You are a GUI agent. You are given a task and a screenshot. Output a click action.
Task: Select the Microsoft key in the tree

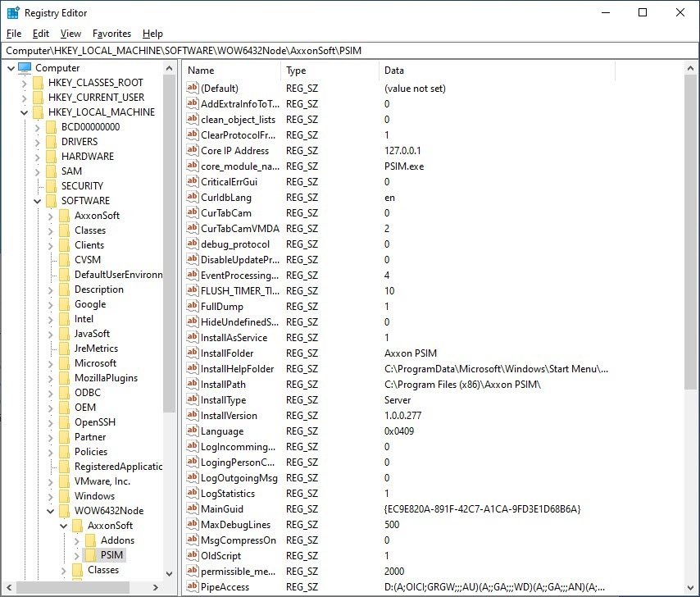pyautogui.click(x=95, y=363)
